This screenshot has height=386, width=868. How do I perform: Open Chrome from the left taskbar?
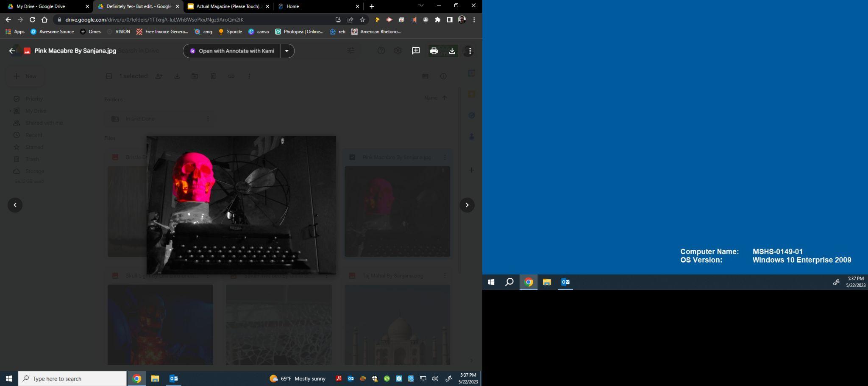(x=136, y=379)
